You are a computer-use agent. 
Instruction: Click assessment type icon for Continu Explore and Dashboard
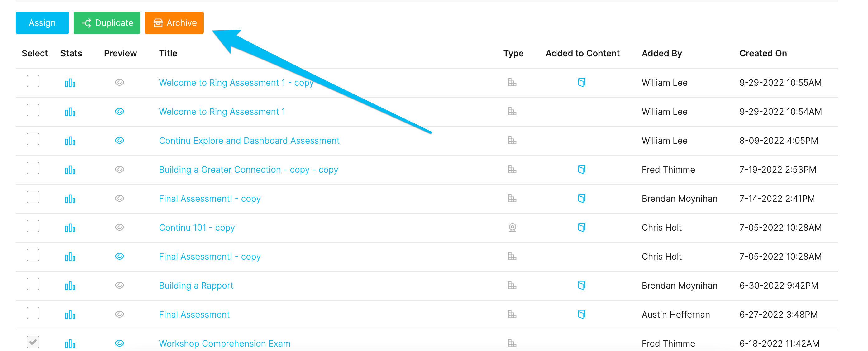[512, 140]
